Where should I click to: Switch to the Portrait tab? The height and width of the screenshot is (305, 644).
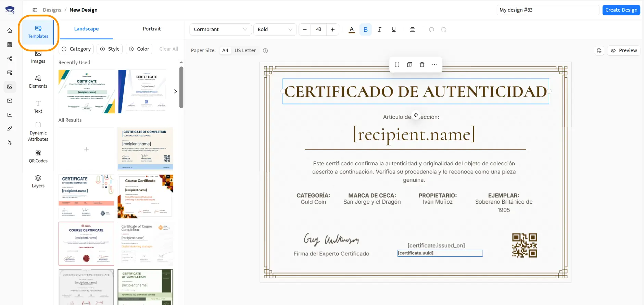click(152, 29)
